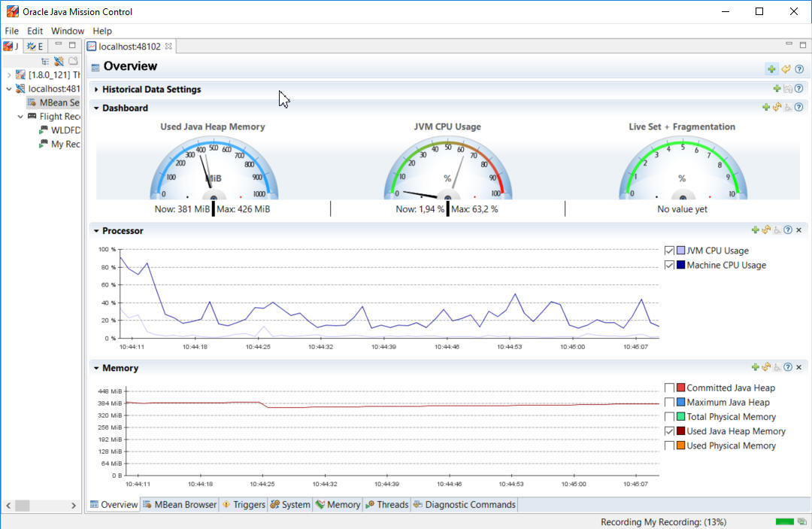Click green plus icon in Dashboard header
812x529 pixels.
pyautogui.click(x=766, y=108)
